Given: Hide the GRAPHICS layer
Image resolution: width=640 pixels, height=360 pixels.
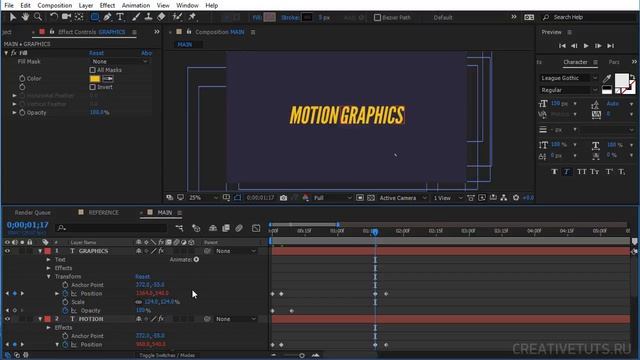Looking at the screenshot, I should [x=7, y=251].
